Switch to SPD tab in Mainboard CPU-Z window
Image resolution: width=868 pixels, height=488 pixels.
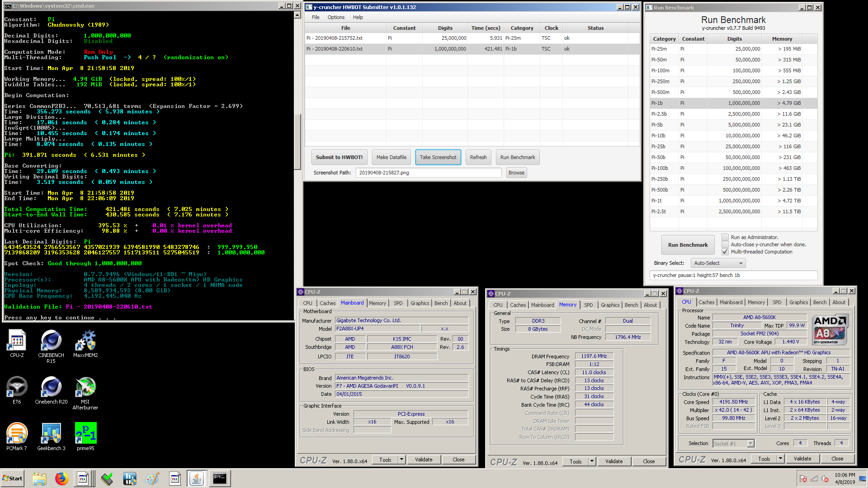tap(398, 303)
